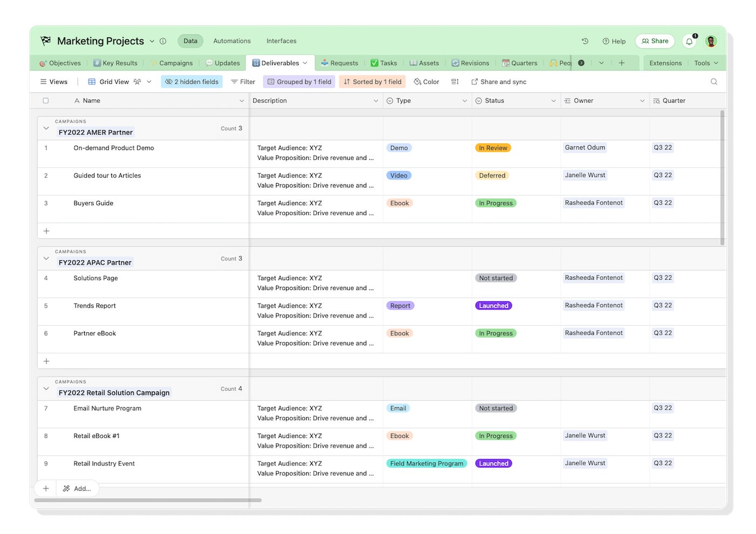Viewport: 756px width, 534px height.
Task: Collapse FY2022 APAC Partner group
Action: click(46, 258)
